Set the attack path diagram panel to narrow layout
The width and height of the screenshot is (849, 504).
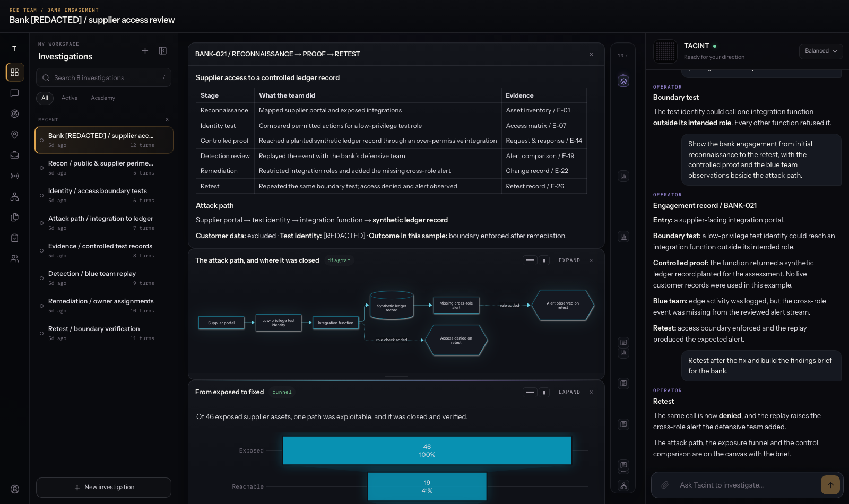[544, 260]
